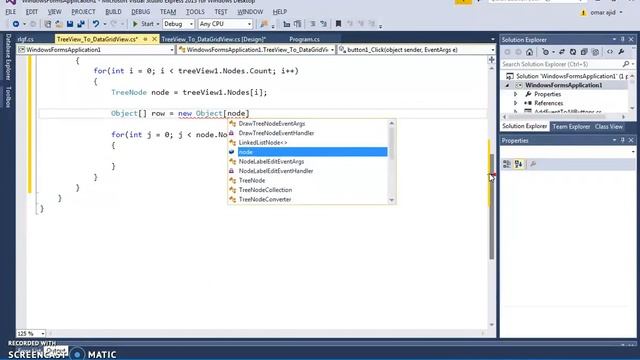Open the BUILD menu
Image resolution: width=640 pixels, height=360 pixels.
tap(113, 12)
